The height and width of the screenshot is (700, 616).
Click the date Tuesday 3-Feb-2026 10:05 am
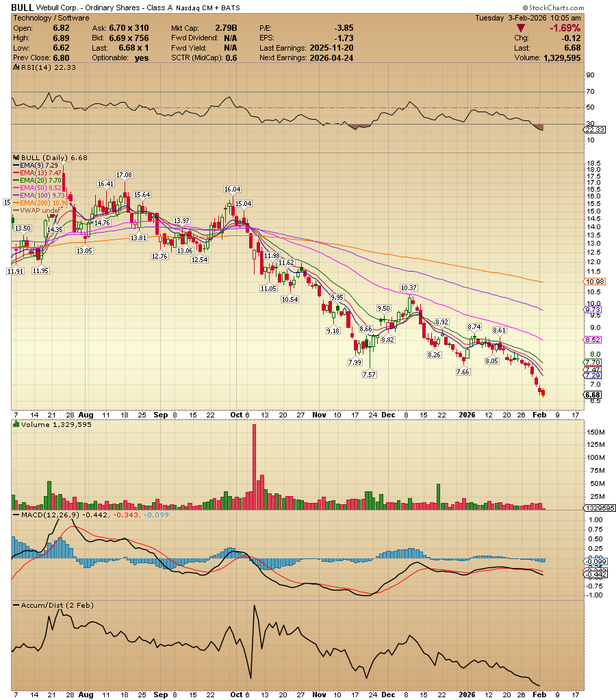(528, 18)
